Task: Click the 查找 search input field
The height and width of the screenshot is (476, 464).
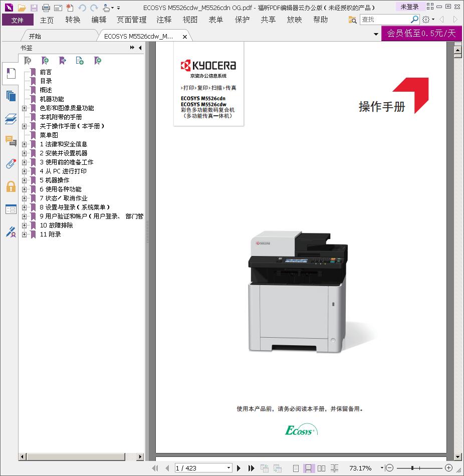Action: [385, 20]
